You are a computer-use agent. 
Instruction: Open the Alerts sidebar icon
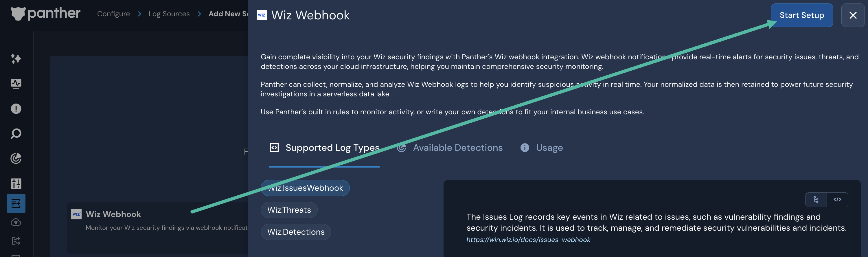pos(16,109)
